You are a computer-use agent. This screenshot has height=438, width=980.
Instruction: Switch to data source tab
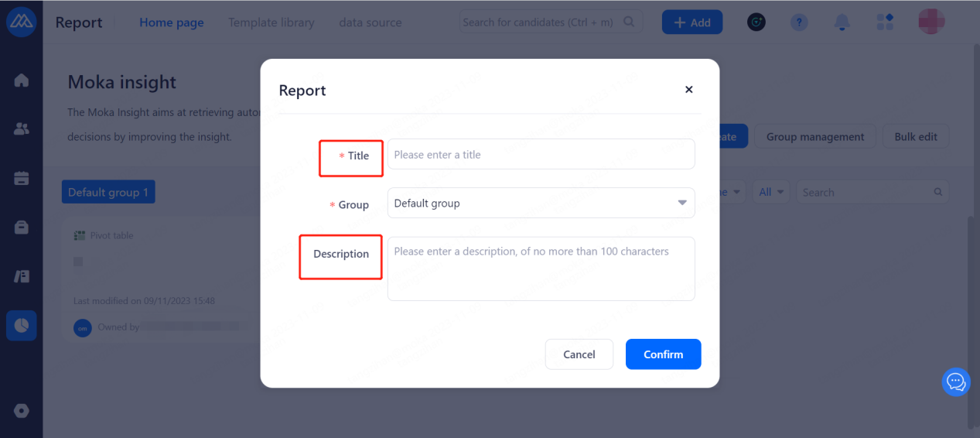coord(370,22)
